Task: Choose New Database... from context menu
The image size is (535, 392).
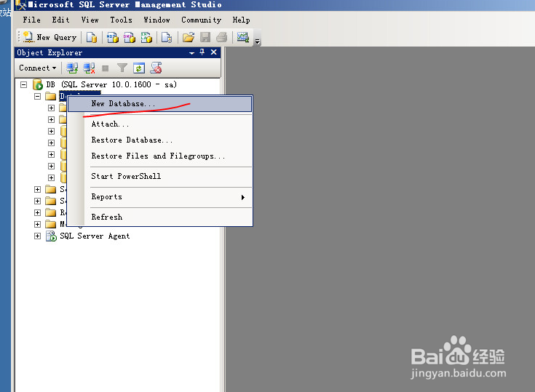Action: point(159,103)
